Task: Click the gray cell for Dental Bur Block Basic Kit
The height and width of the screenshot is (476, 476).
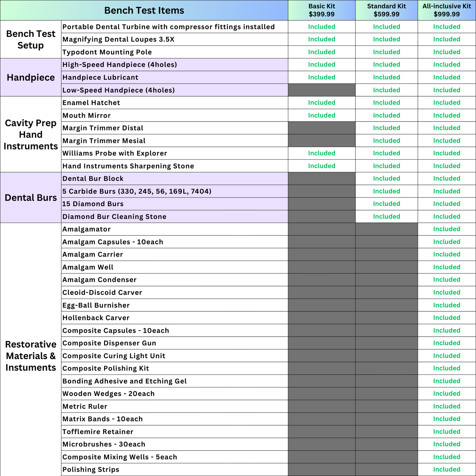Action: point(321,178)
